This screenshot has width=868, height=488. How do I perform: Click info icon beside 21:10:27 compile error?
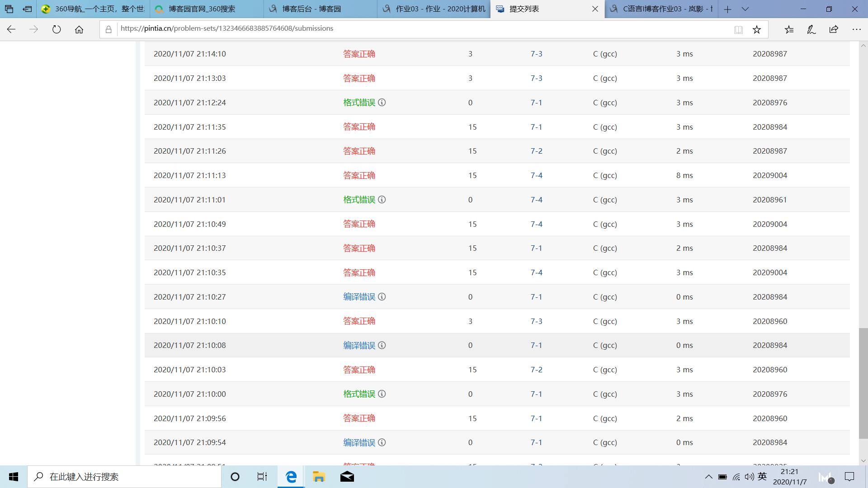click(382, 297)
